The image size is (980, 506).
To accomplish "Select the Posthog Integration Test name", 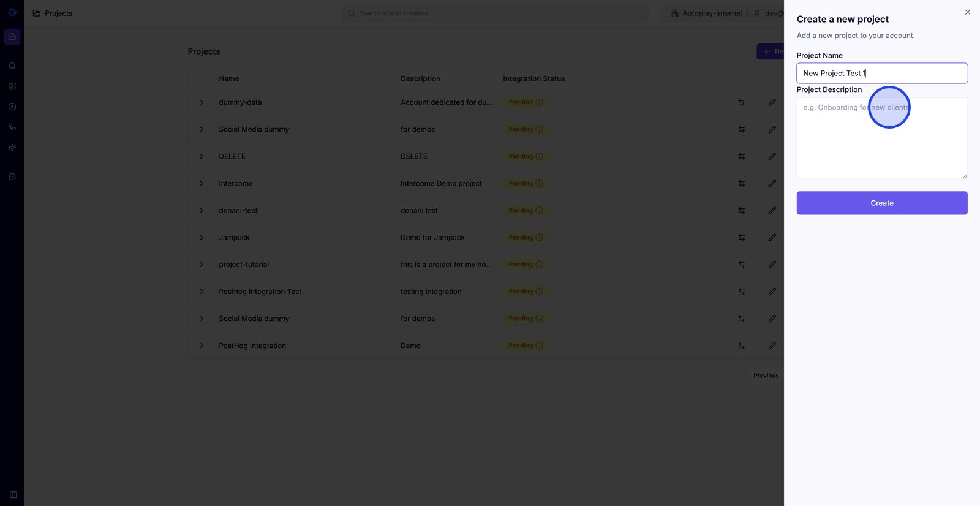I will pyautogui.click(x=260, y=292).
